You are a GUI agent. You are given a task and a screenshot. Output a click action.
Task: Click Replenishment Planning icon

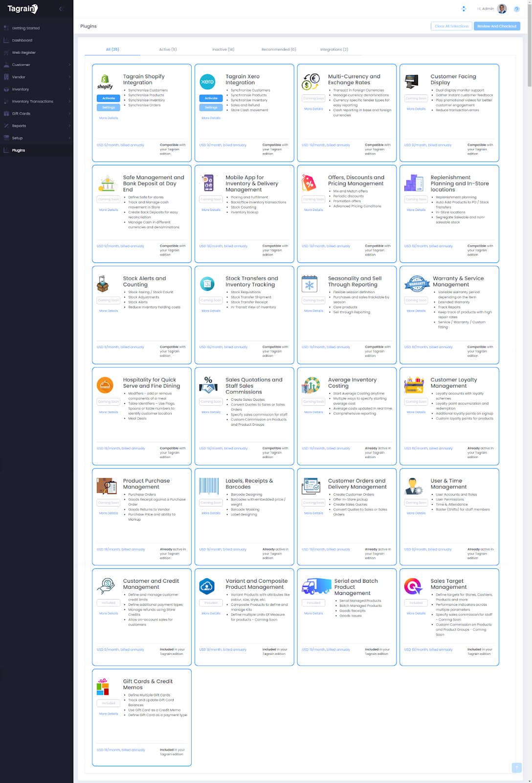[414, 183]
